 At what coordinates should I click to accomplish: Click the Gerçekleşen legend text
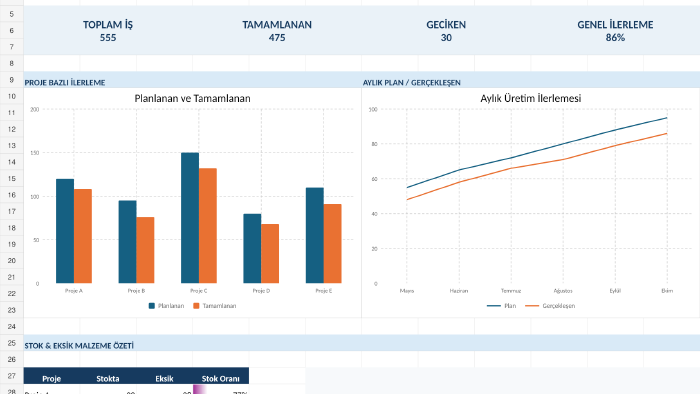click(x=558, y=306)
